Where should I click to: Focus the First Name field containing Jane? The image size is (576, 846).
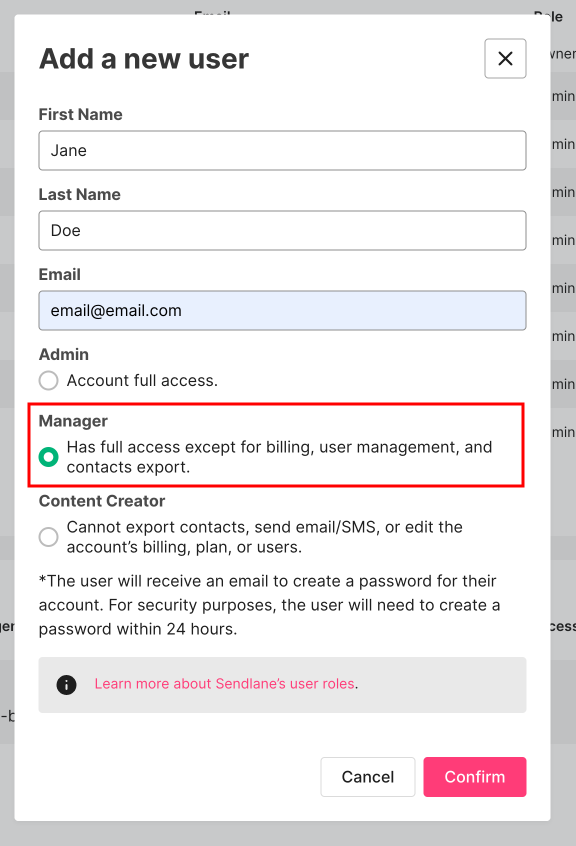(x=282, y=151)
